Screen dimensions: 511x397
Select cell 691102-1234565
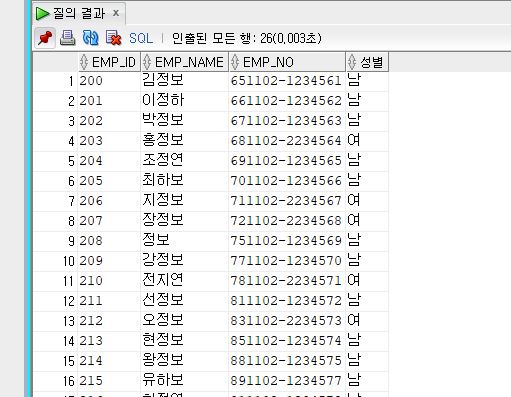[x=287, y=161]
